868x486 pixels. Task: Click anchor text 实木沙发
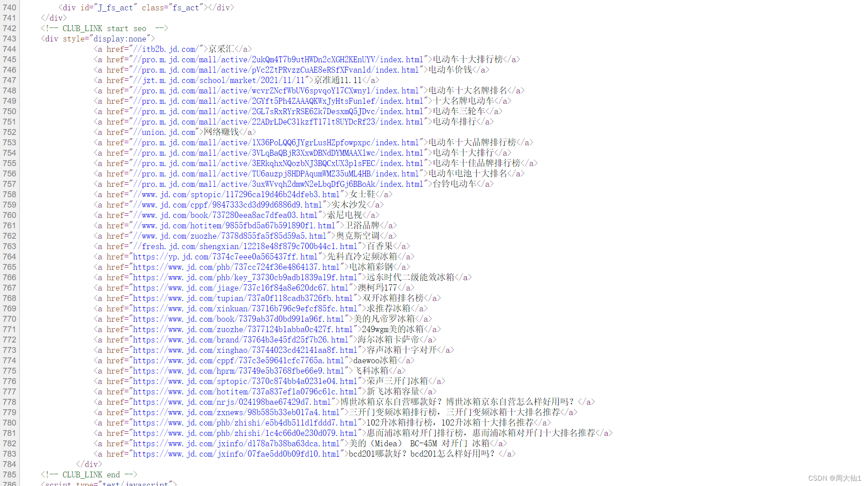point(349,205)
